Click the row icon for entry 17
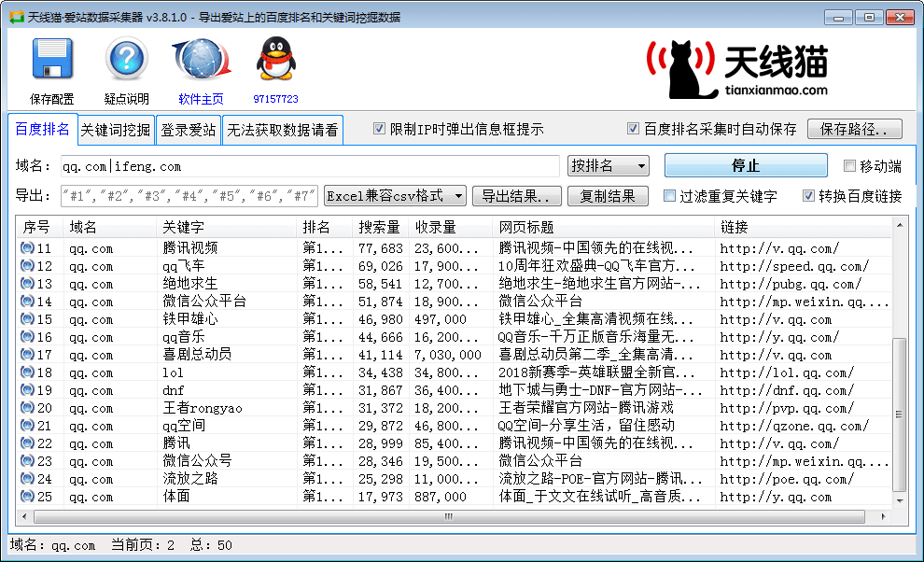Image resolution: width=924 pixels, height=562 pixels. [27, 355]
